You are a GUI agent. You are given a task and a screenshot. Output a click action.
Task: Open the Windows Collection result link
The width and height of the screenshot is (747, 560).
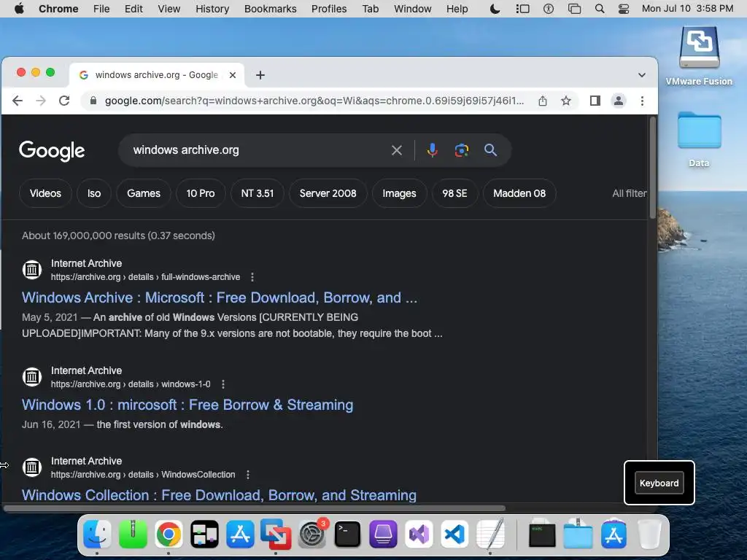219,495
